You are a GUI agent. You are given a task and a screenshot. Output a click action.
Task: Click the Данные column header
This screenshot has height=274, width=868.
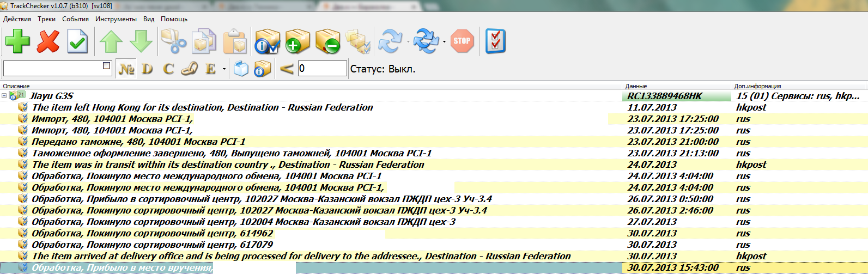click(x=636, y=86)
